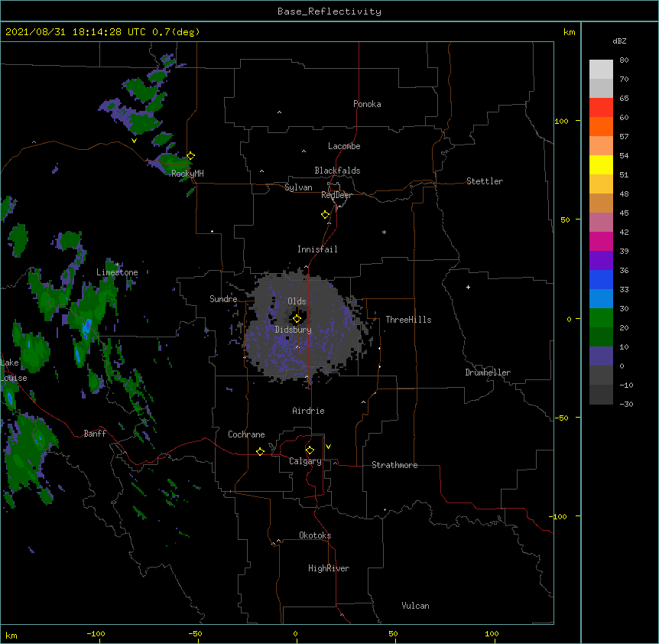Click the 57 value in dBZ legend
The width and height of the screenshot is (659, 644).
pyautogui.click(x=624, y=137)
